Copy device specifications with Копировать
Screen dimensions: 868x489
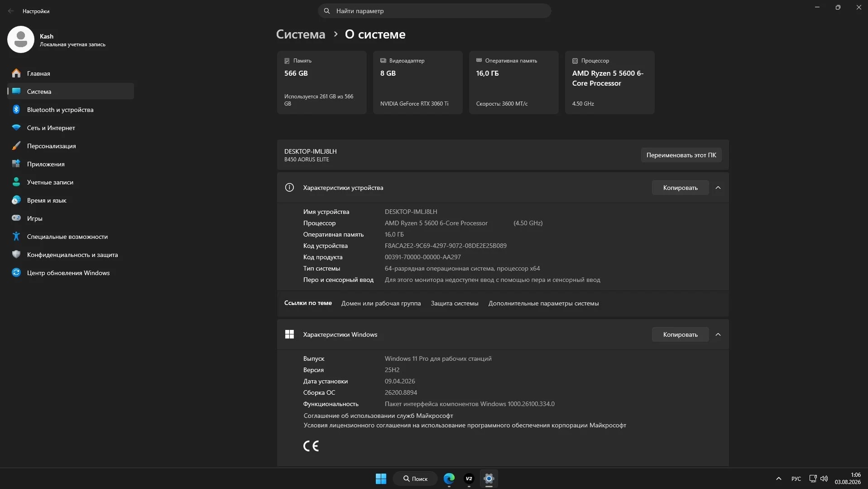pos(680,188)
